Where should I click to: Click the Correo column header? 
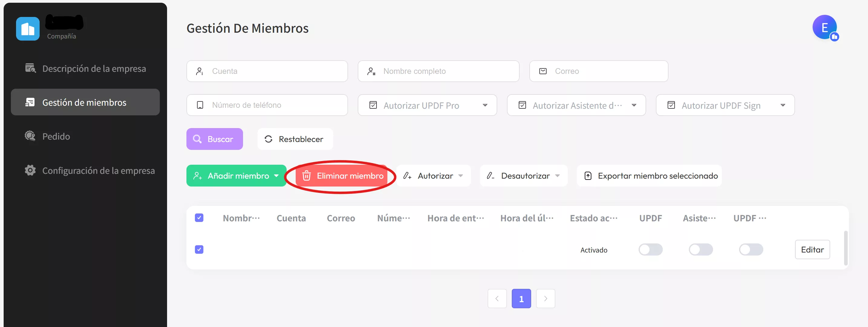[x=341, y=218]
